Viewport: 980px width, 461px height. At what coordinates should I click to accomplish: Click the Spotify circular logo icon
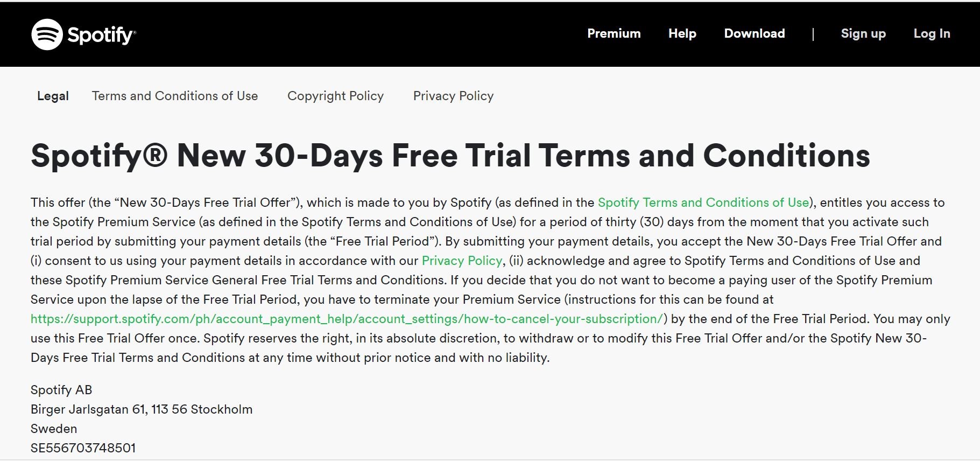pyautogui.click(x=47, y=34)
